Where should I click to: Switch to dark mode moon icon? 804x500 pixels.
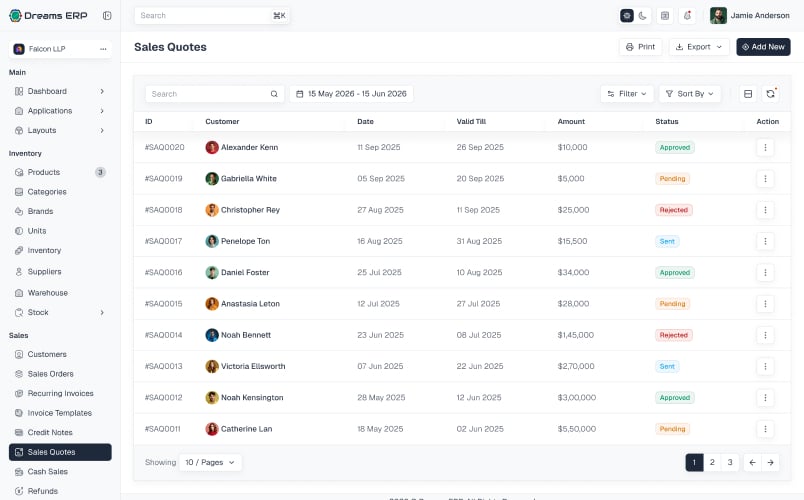[x=642, y=16]
